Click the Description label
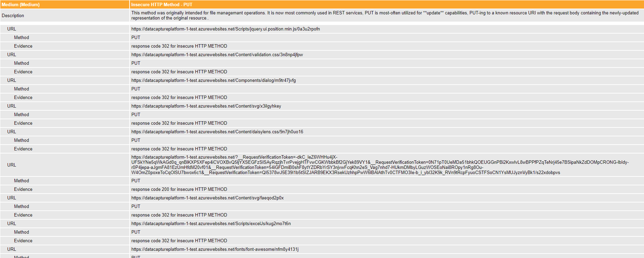This screenshot has height=258, width=644. (13, 16)
